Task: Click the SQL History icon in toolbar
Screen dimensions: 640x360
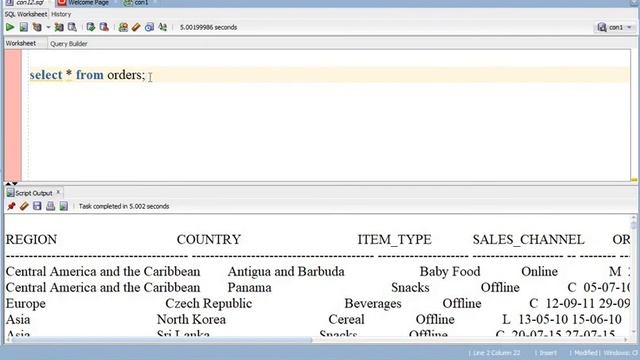Action: tap(149, 27)
